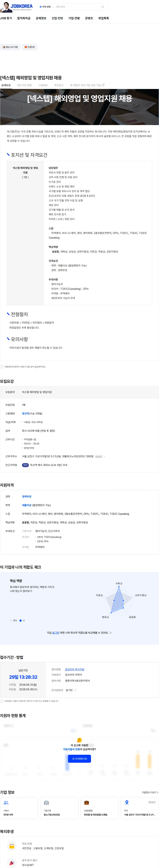Open the 콘텐츠 menu
This screenshot has width=159, height=868.
[89, 18]
